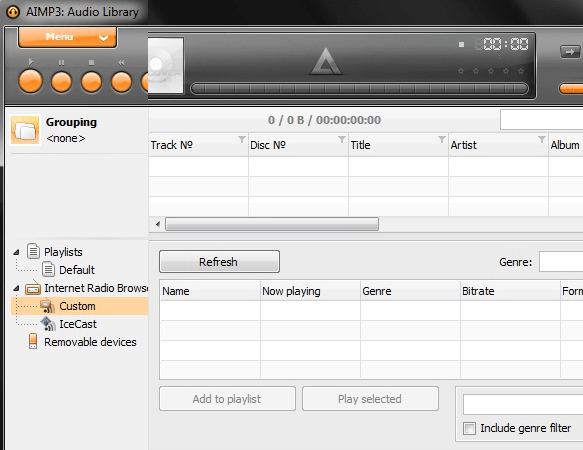The width and height of the screenshot is (583, 450).
Task: Click the Custom radio feed icon
Action: pyautogui.click(x=48, y=306)
